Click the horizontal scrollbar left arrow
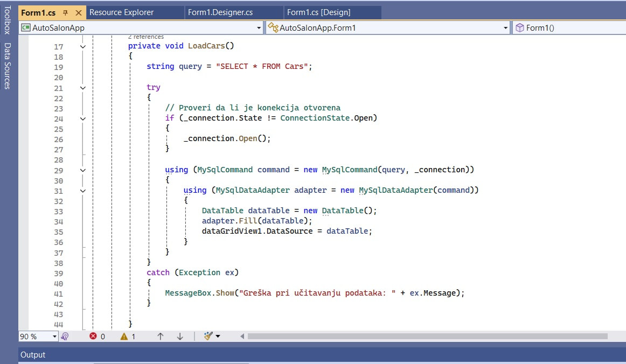Screen dimensions: 626x364 pos(242,337)
